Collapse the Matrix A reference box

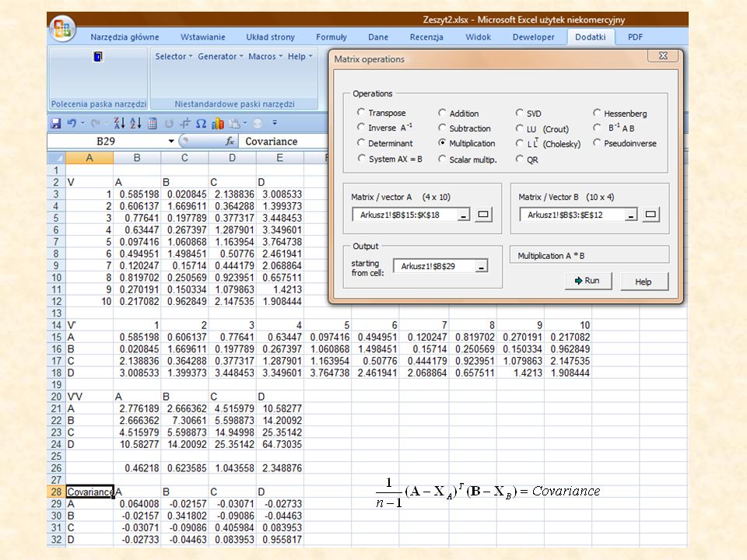463,215
